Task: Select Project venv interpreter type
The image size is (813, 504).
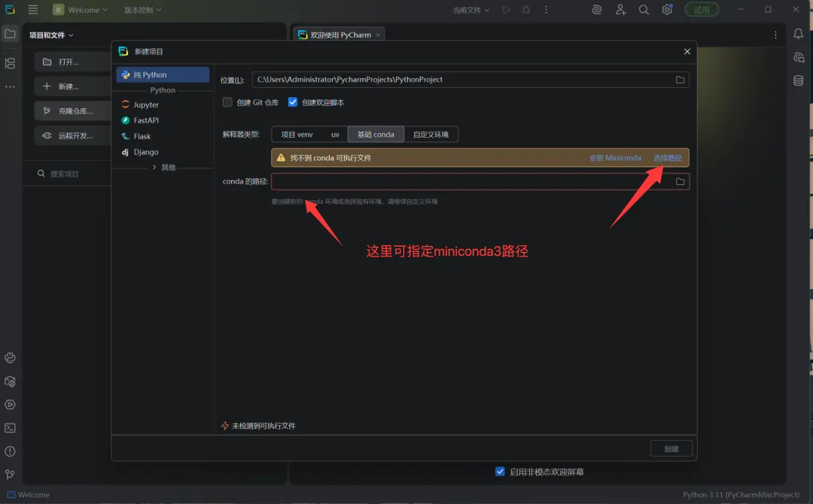Action: tap(297, 134)
